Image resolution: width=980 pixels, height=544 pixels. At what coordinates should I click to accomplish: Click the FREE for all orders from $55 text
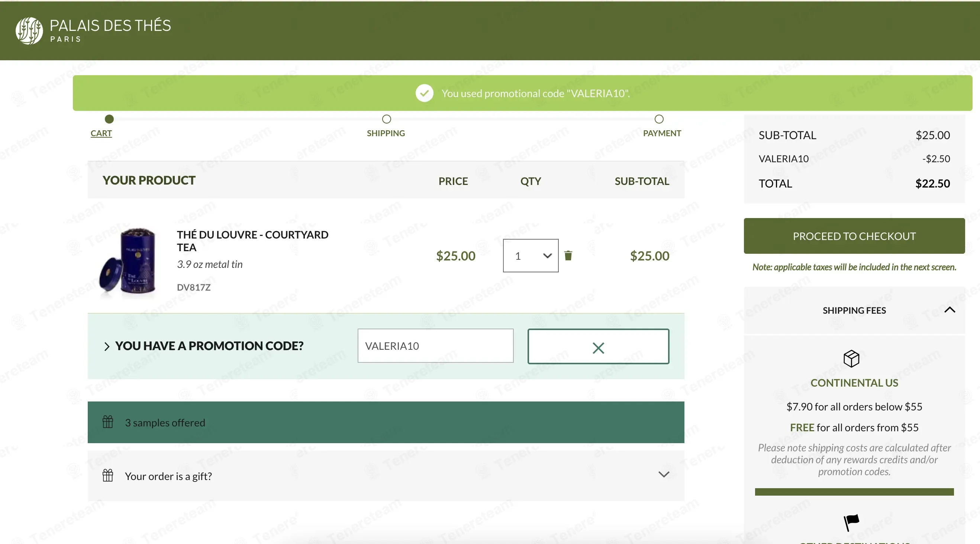[854, 428]
